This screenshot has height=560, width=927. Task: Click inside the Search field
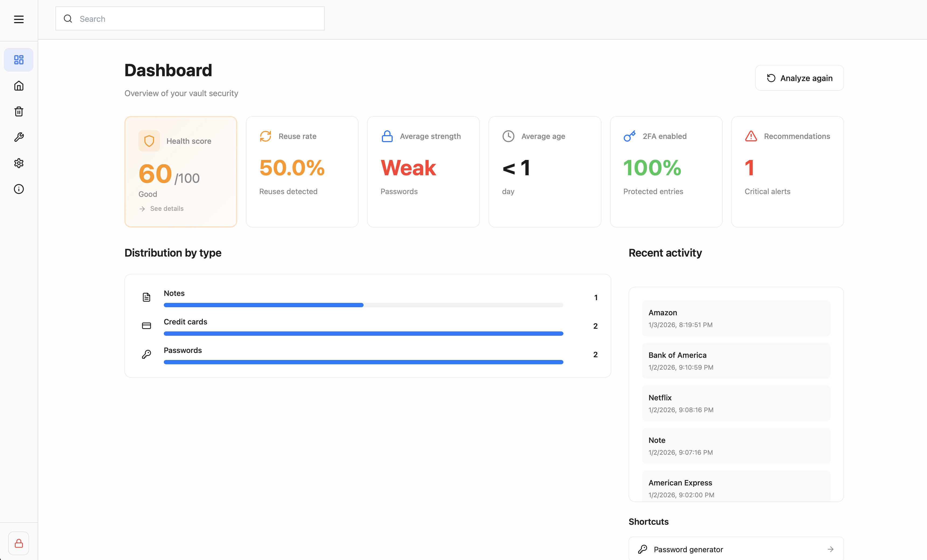196,19
